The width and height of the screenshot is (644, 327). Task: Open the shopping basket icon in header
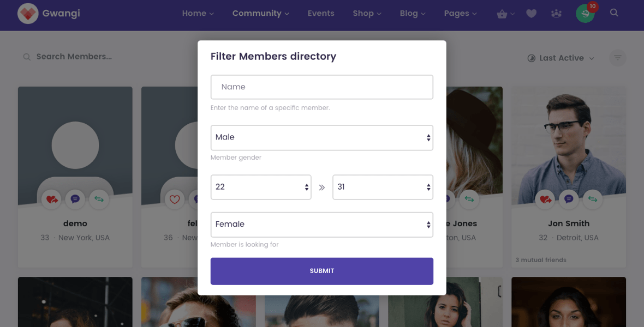pos(502,14)
